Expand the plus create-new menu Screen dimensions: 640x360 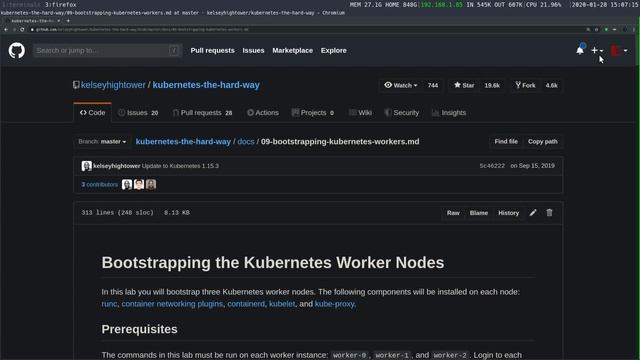click(x=597, y=50)
